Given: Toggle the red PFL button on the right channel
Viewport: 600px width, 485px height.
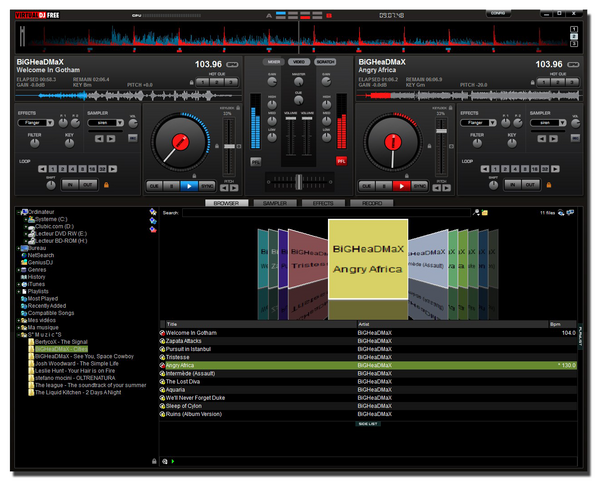Looking at the screenshot, I should click(341, 160).
